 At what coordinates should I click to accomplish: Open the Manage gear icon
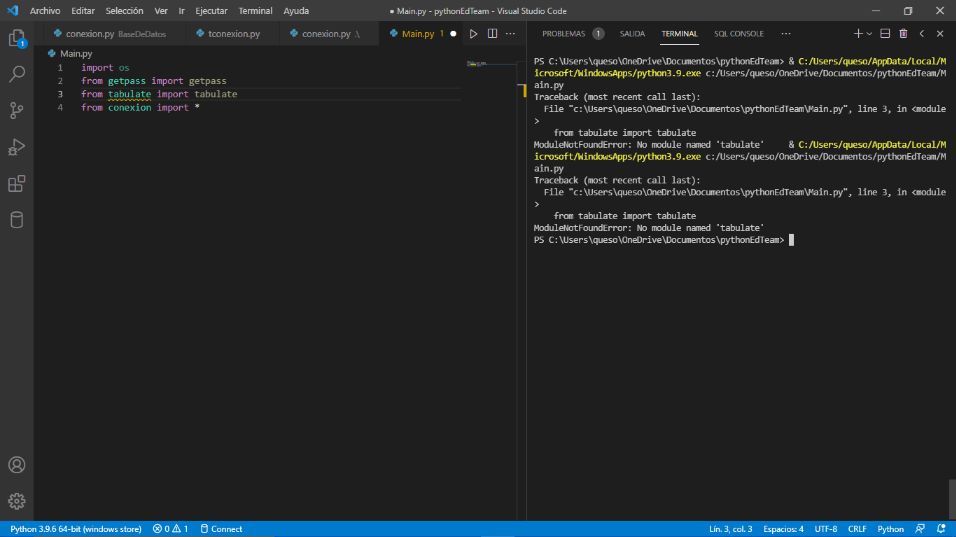[16, 501]
